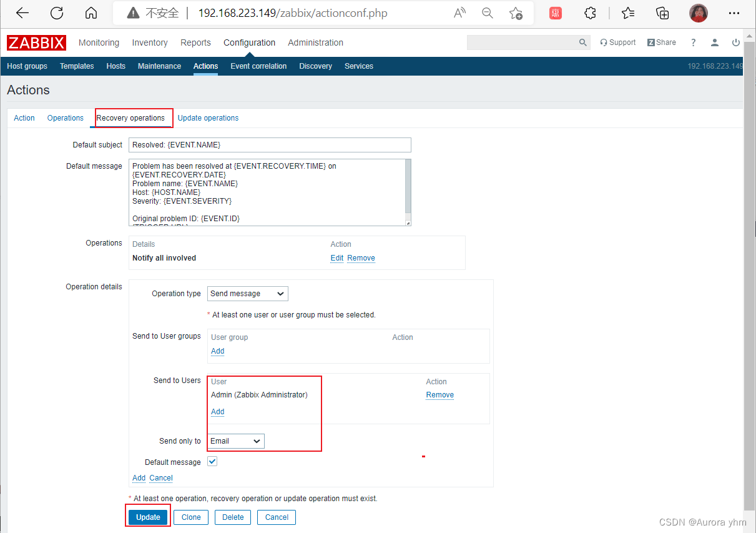Open the Send only to Email dropdown
Screen dimensions: 756x533
pyautogui.click(x=236, y=441)
